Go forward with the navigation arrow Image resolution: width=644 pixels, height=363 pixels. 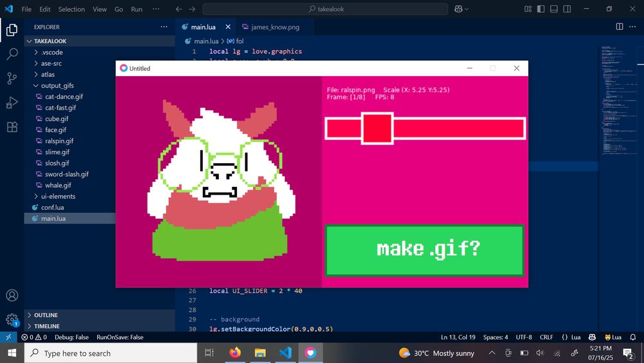(192, 9)
